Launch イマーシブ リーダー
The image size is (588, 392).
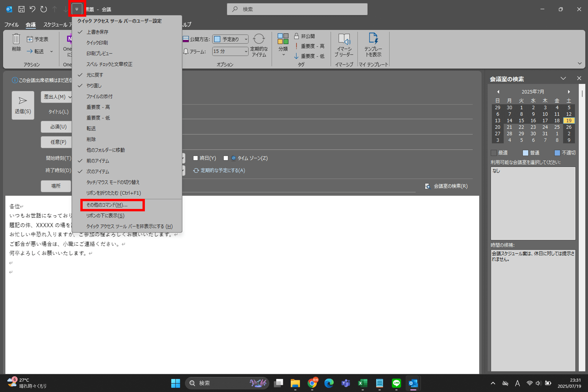pos(344,45)
